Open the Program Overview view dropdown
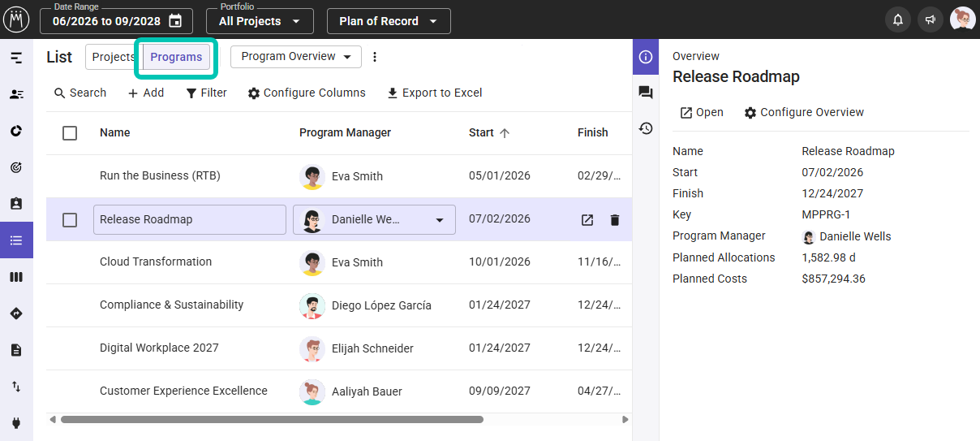This screenshot has width=980, height=441. click(296, 57)
